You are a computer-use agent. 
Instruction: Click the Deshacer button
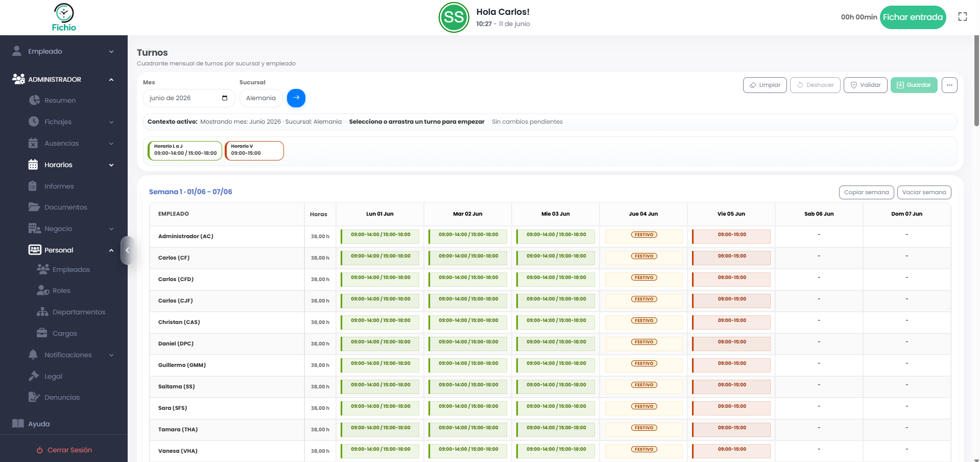pyautogui.click(x=815, y=85)
